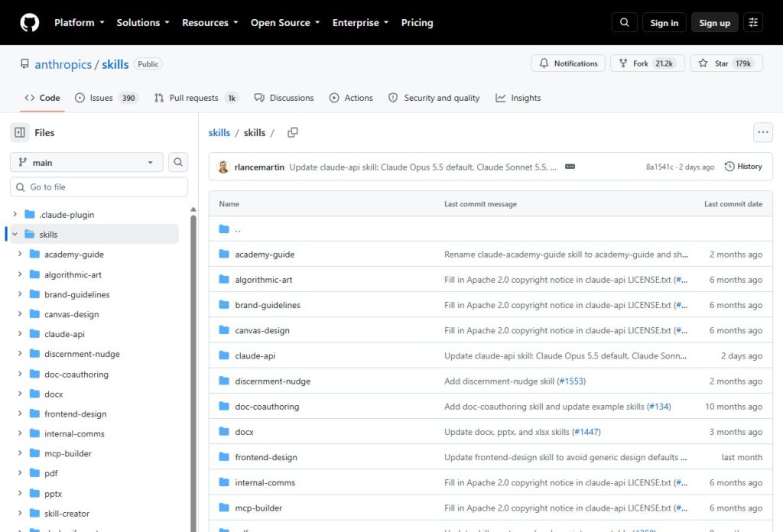This screenshot has width=783, height=532.
Task: Open the Solutions dropdown menu
Action: 143,22
